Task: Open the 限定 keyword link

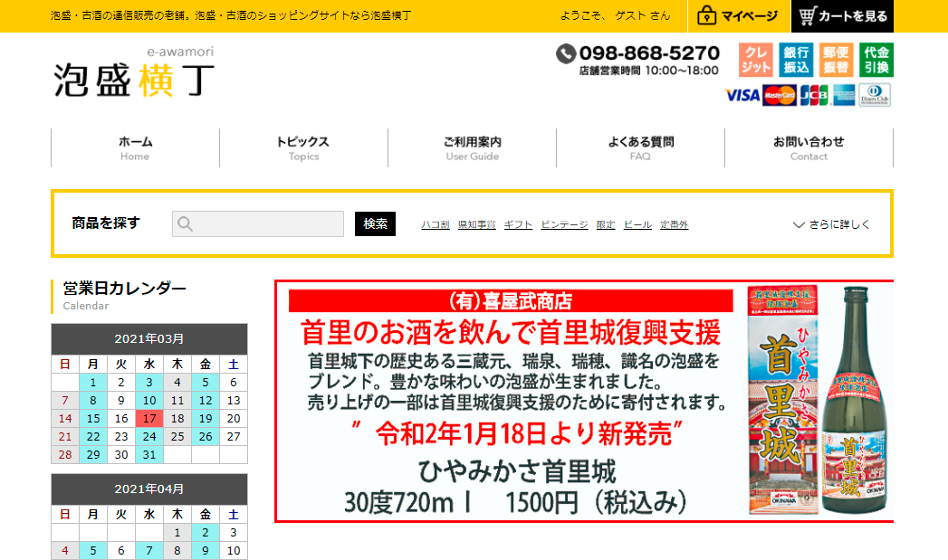Action: pos(606,224)
